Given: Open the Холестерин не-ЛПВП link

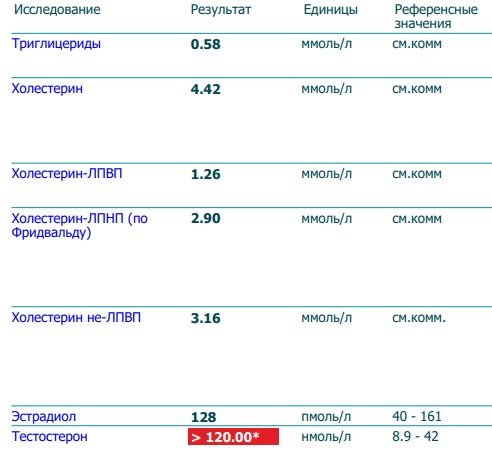Looking at the screenshot, I should 76,318.
